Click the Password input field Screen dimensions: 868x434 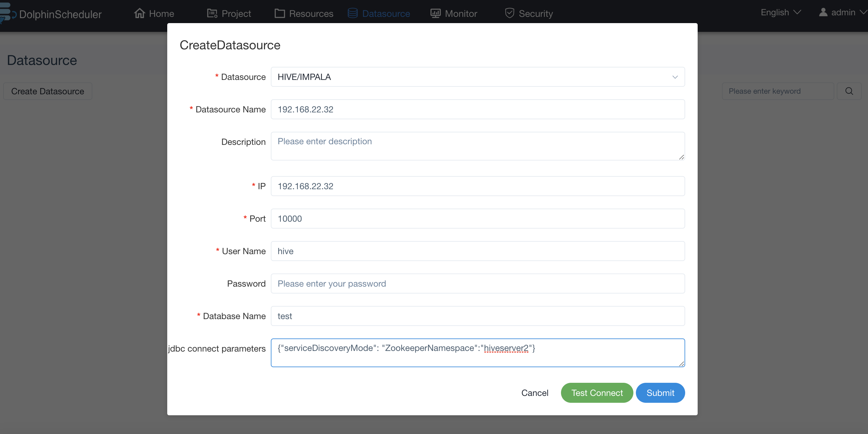coord(477,284)
